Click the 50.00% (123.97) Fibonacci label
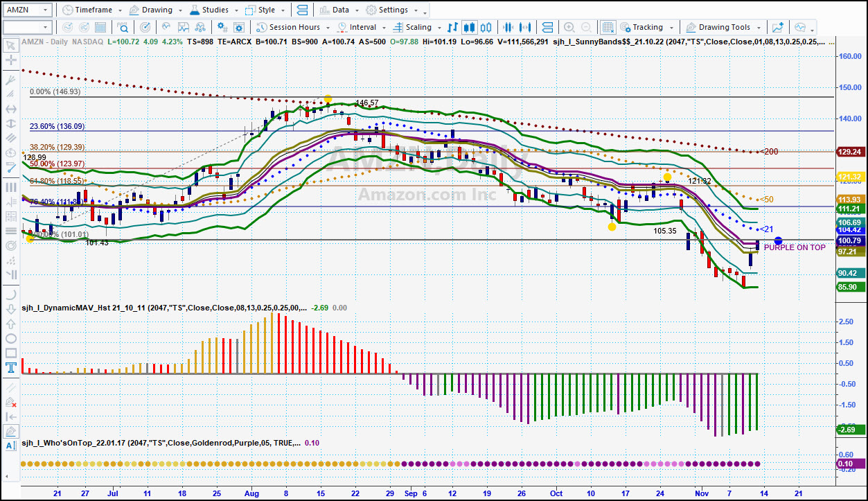The image size is (868, 501). coord(57,164)
